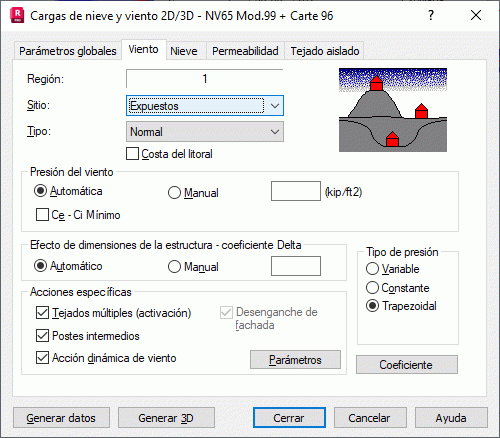Toggle the Ce - Ci Mínimo checkbox
The width and height of the screenshot is (500, 438).
point(42,215)
